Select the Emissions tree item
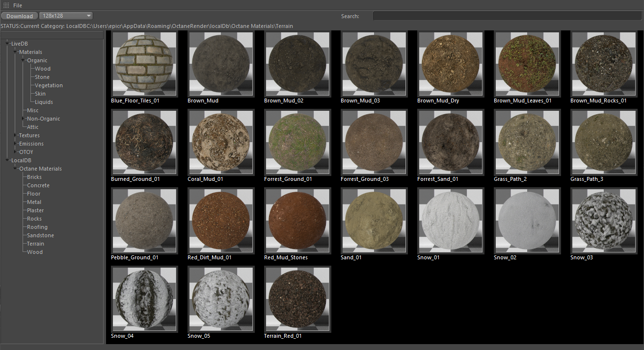 [31, 144]
